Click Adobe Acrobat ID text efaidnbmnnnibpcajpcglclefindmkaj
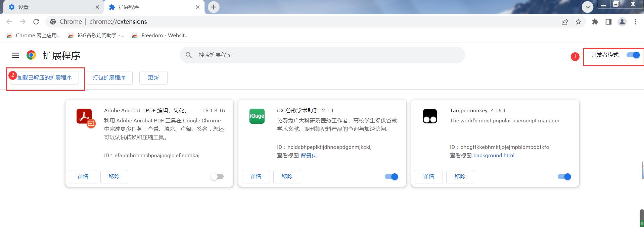Image resolution: width=644 pixels, height=227 pixels. [x=157, y=156]
